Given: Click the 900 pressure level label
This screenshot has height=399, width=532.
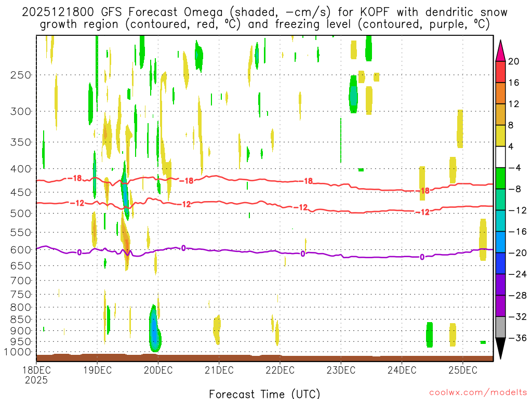Looking at the screenshot, I should click(x=21, y=331).
